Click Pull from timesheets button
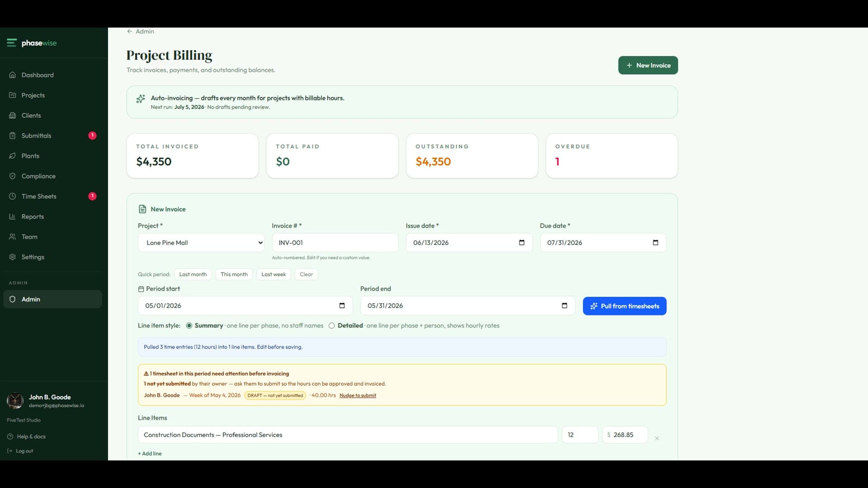Viewport: 868px width, 488px height. (624, 306)
